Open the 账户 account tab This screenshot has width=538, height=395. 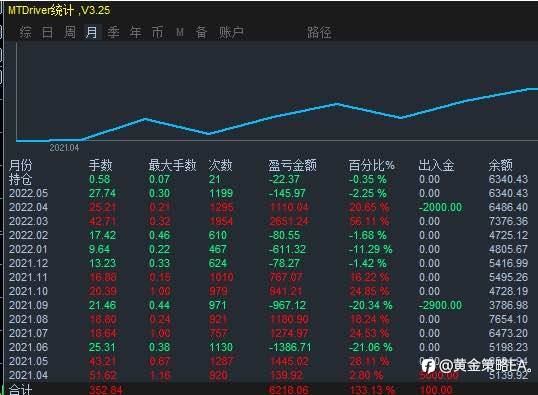tap(231, 32)
